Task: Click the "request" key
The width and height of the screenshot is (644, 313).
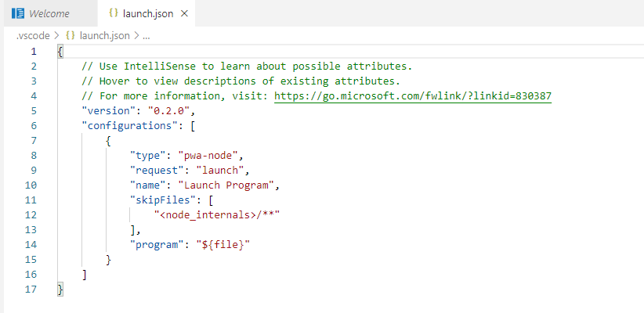Action: click(156, 171)
